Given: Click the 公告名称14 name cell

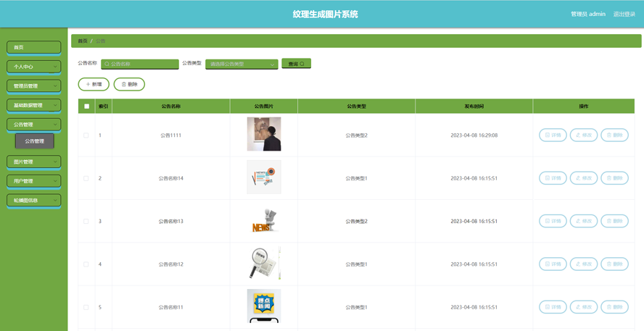Looking at the screenshot, I should pos(171,178).
